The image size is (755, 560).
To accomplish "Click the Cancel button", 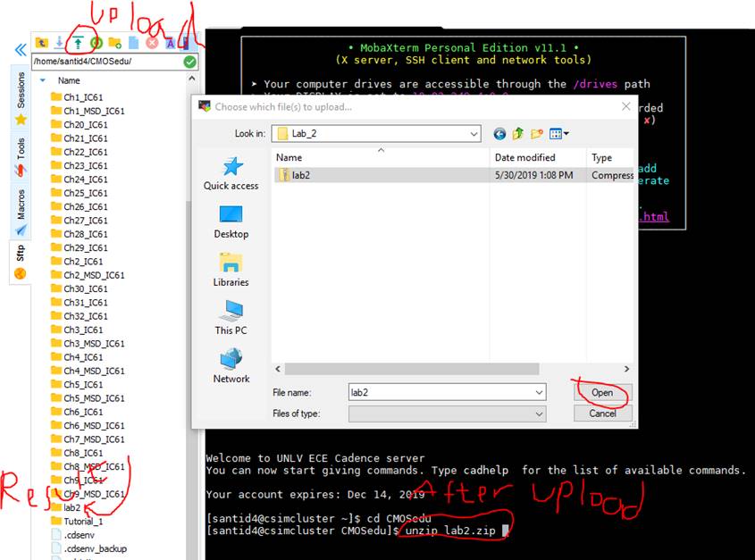I will point(602,414).
